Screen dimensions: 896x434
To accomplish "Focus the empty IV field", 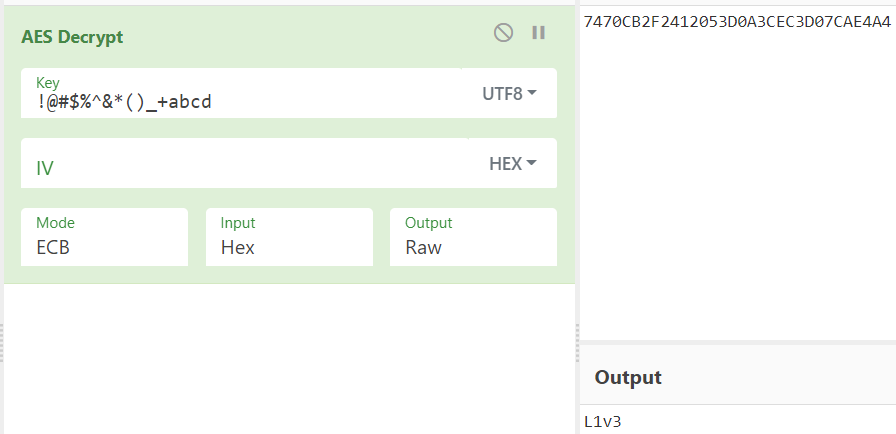I will coord(240,167).
